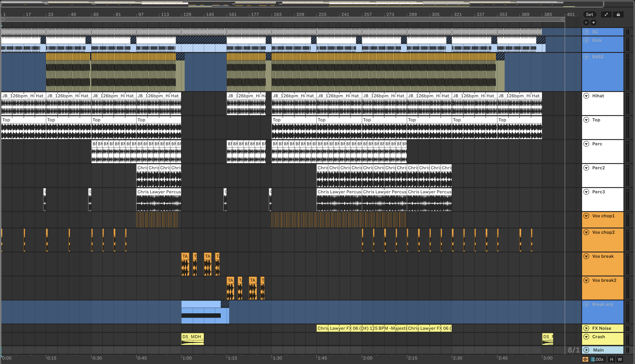Fold the Perc track
The image size is (635, 364).
[x=586, y=144]
